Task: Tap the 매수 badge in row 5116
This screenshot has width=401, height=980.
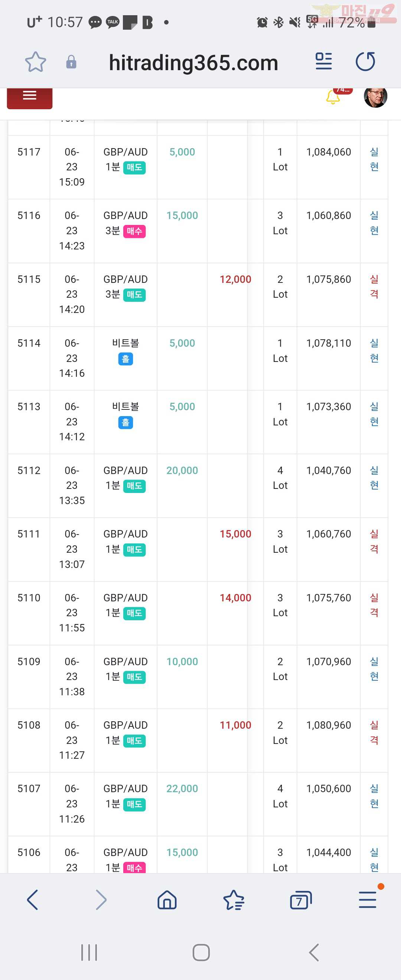Action: 134,231
